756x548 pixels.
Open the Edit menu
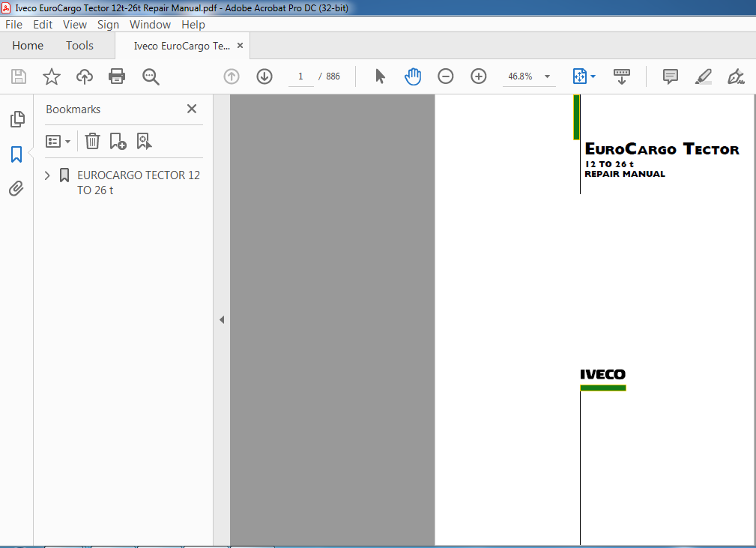tap(43, 25)
